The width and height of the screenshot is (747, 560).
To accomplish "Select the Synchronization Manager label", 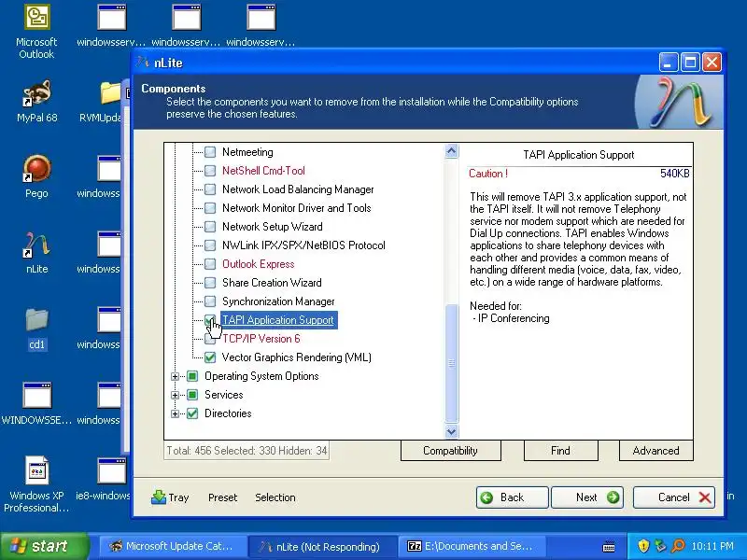I will pyautogui.click(x=278, y=301).
